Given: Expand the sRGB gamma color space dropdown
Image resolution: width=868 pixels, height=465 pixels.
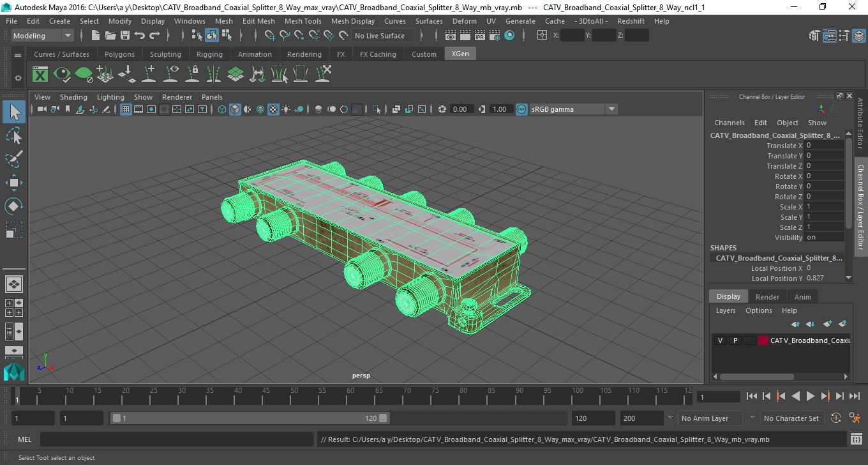Looking at the screenshot, I should (573, 109).
